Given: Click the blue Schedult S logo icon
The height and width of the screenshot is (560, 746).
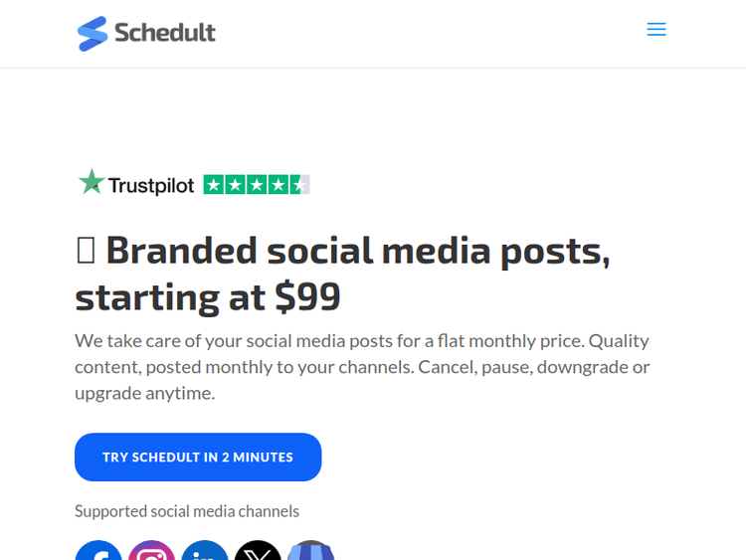Looking at the screenshot, I should (x=93, y=33).
